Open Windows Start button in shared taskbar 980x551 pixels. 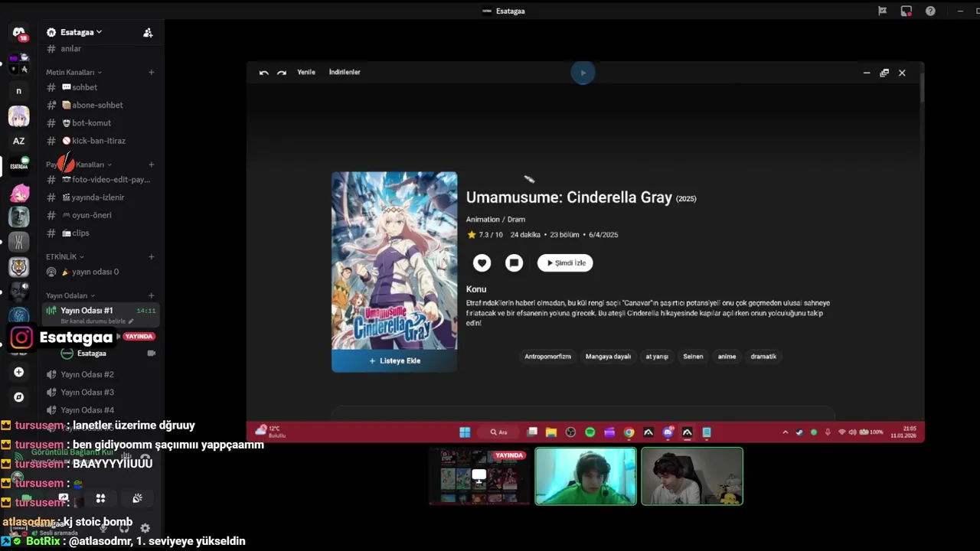465,432
